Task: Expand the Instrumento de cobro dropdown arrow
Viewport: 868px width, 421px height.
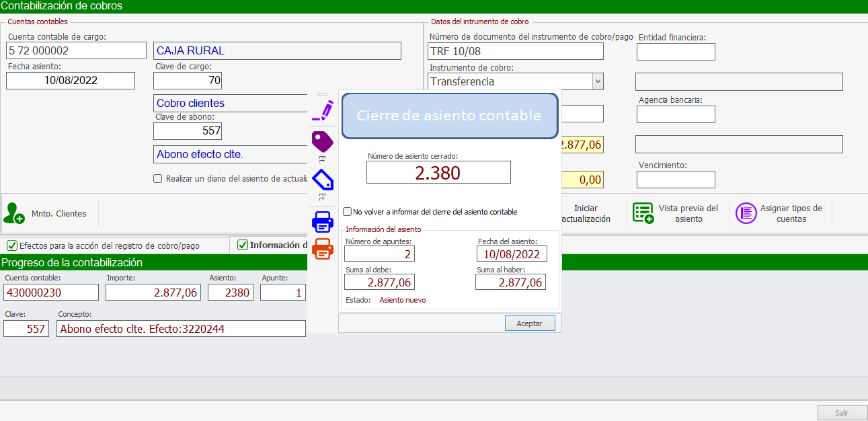Action: (597, 81)
